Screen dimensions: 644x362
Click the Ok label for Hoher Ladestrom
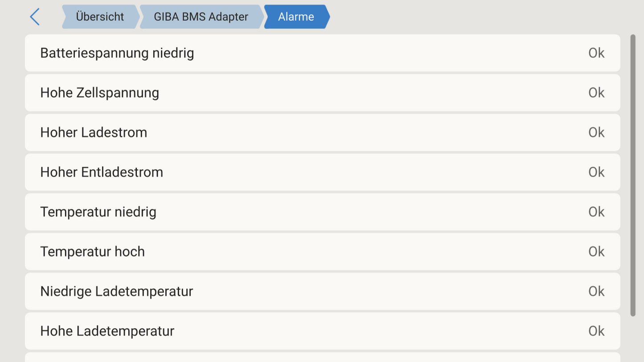596,132
